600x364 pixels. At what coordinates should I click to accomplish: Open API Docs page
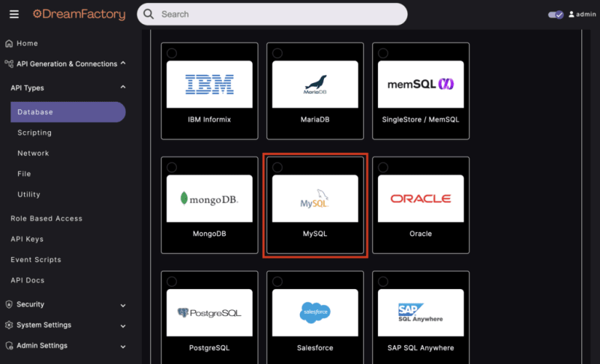coord(28,280)
